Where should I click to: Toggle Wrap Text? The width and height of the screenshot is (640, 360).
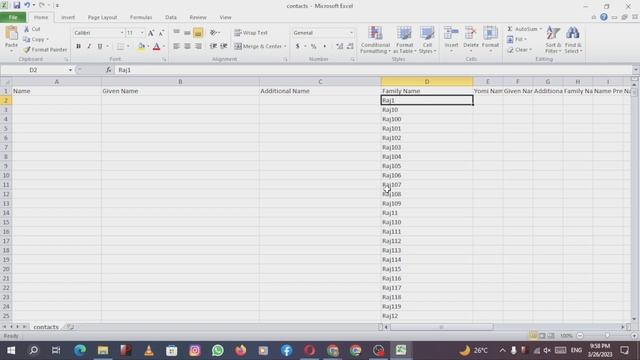point(251,33)
